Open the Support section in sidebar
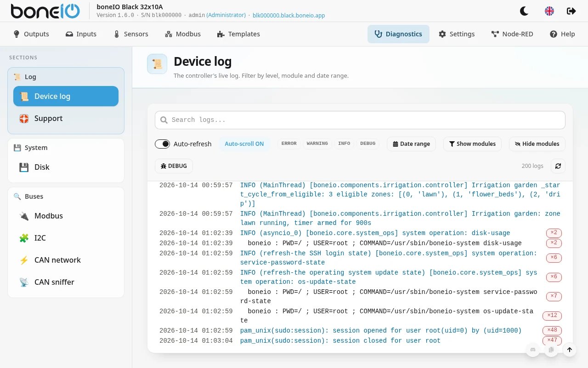Screen dimensions: 588x368 click(66, 119)
